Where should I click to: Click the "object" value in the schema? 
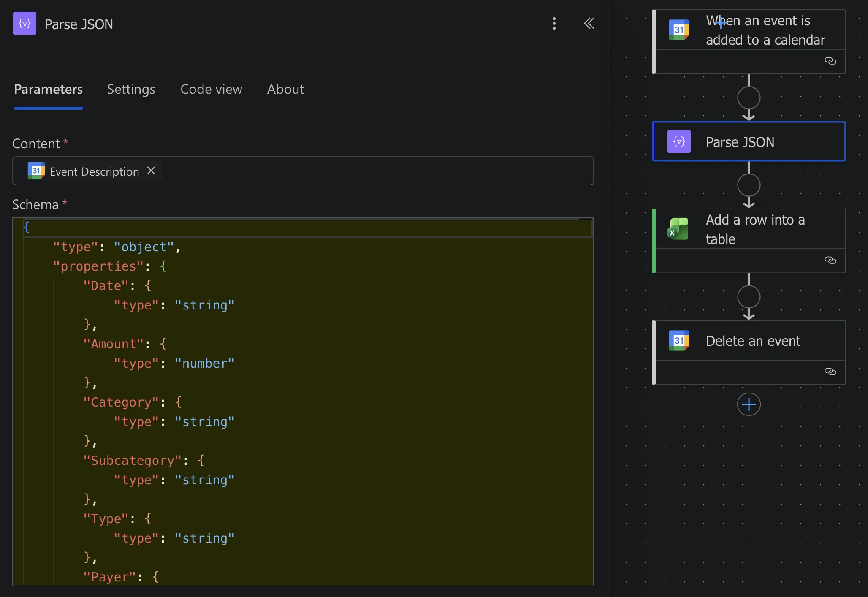[x=144, y=247]
